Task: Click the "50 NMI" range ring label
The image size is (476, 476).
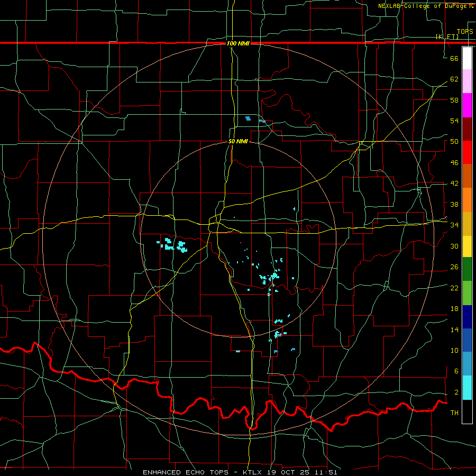Action: (238, 141)
